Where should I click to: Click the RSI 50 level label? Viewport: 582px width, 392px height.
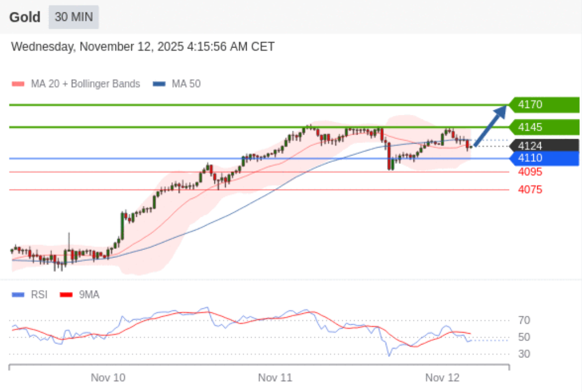(x=524, y=337)
